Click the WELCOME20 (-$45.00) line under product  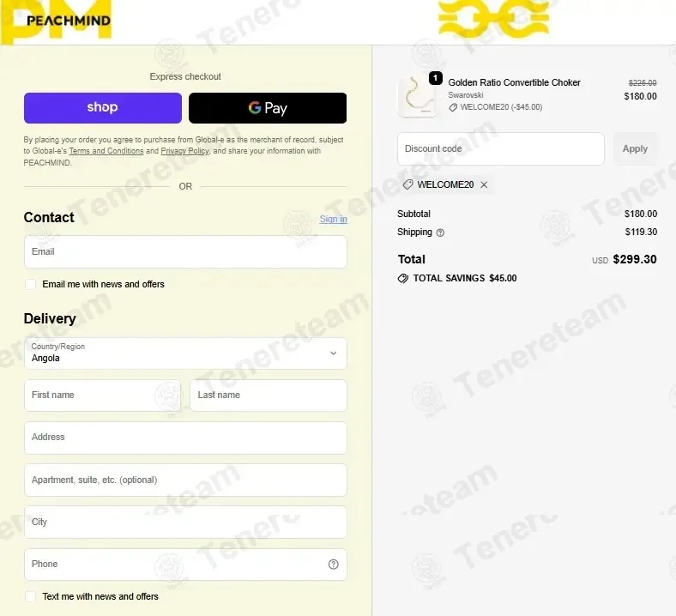click(495, 107)
